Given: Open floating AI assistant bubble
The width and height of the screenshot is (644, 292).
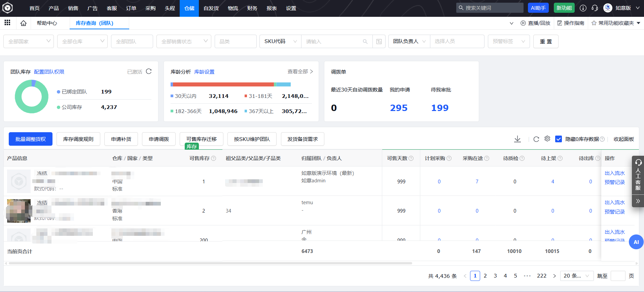Looking at the screenshot, I should (x=636, y=242).
